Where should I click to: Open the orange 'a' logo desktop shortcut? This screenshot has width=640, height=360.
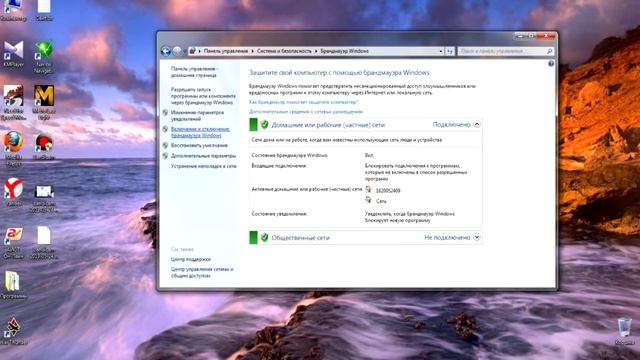[x=13, y=243]
